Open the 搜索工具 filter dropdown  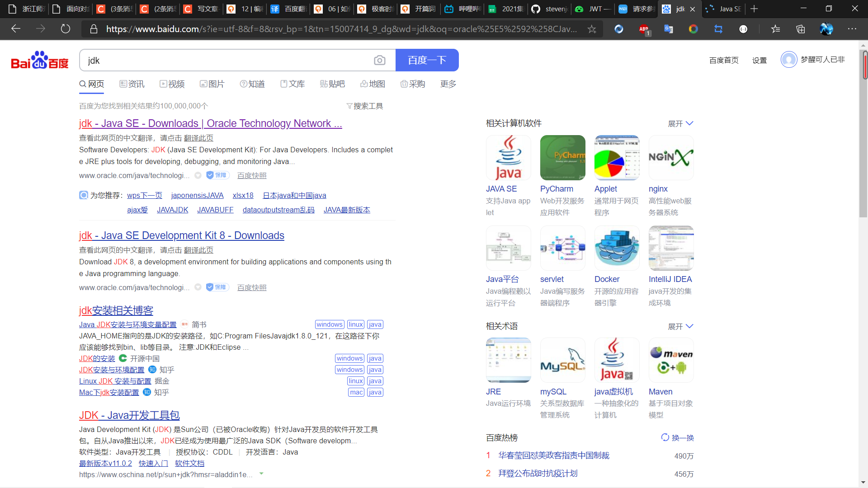tap(365, 106)
